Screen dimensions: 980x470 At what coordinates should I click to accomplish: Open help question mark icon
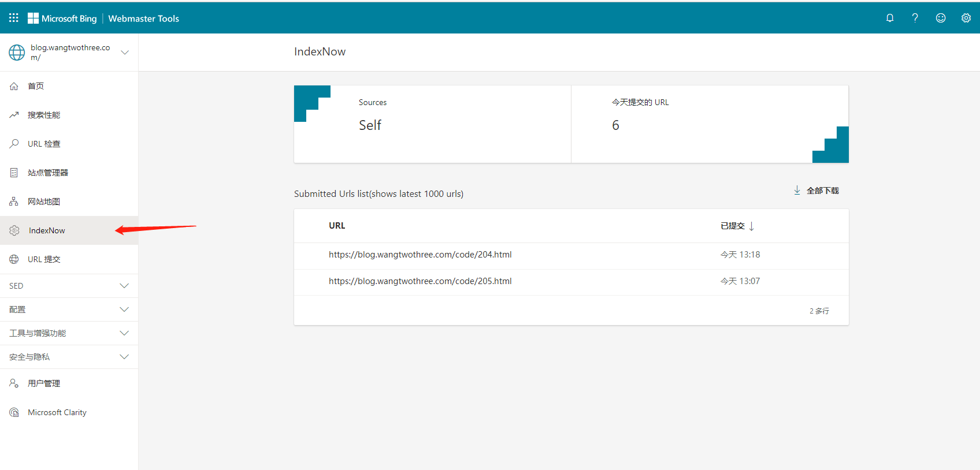(915, 18)
